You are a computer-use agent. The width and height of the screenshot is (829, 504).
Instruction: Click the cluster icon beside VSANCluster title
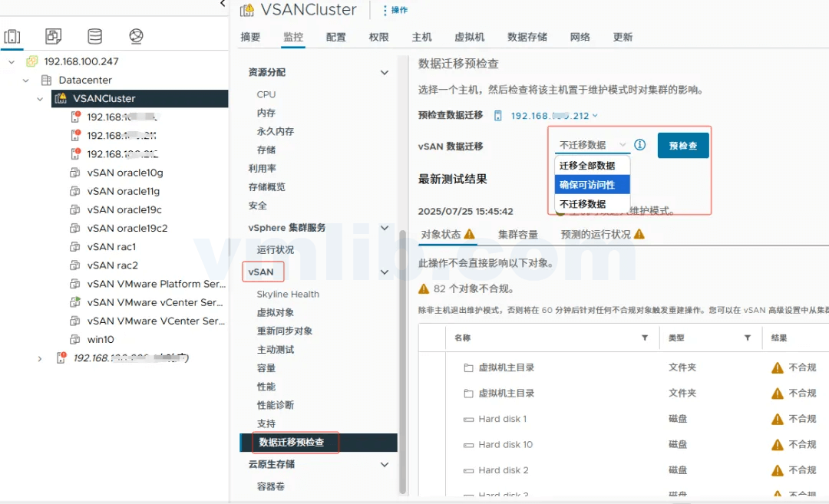point(246,10)
